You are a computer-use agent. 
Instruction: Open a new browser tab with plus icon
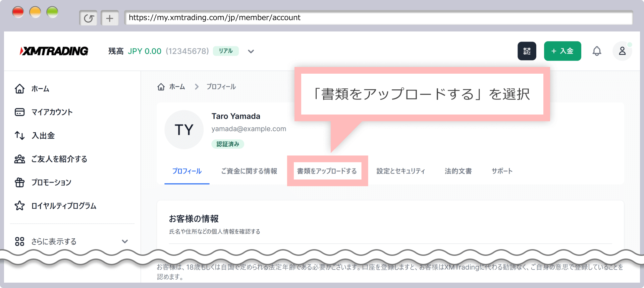pos(110,18)
